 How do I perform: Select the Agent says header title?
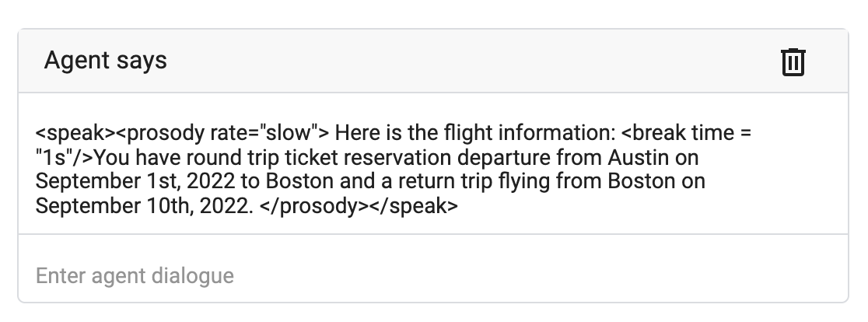[x=105, y=60]
